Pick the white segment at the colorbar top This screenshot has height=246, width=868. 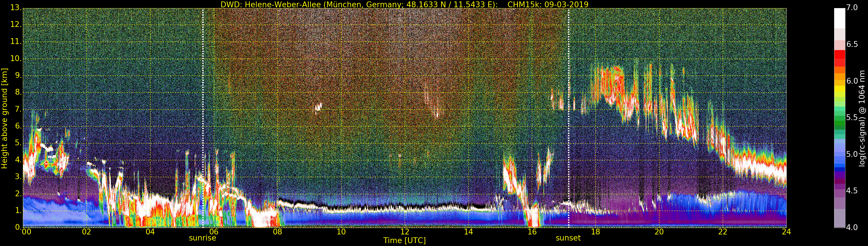click(x=839, y=18)
